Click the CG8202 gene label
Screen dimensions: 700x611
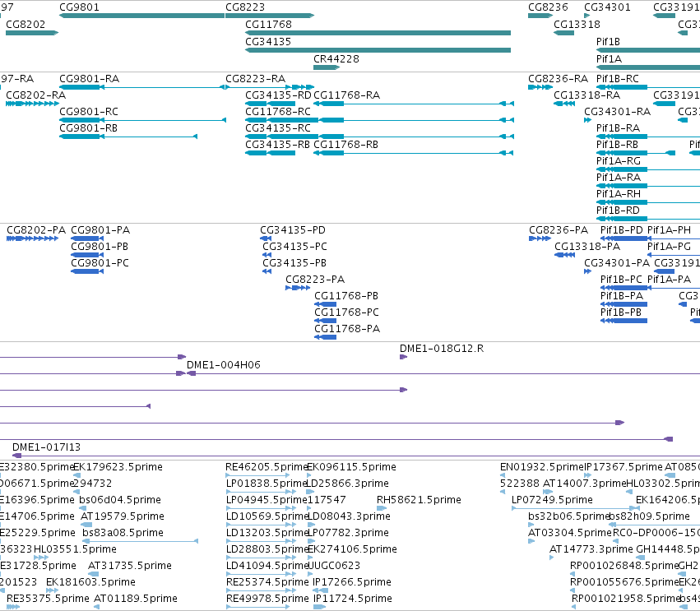(25, 24)
